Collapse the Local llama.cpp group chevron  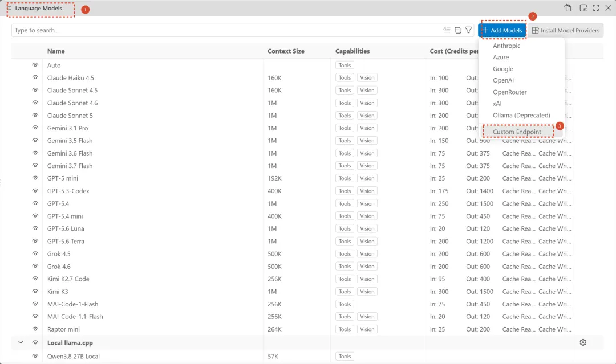pyautogui.click(x=21, y=342)
